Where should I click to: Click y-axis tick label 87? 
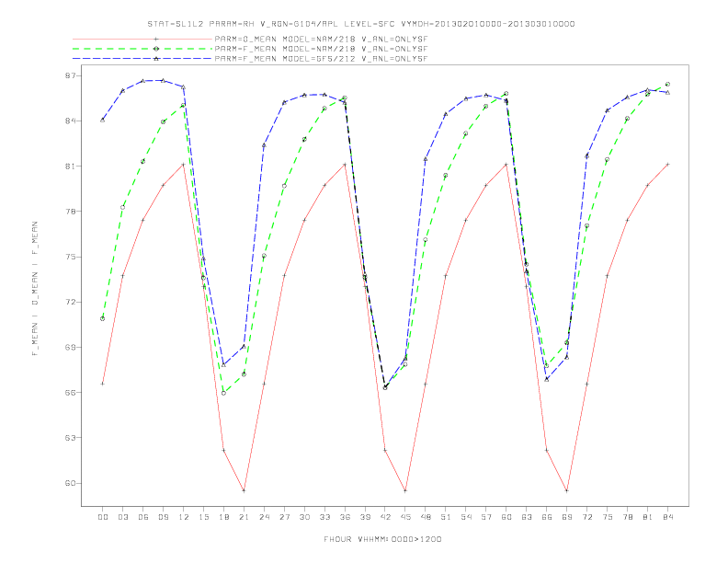pos(71,75)
